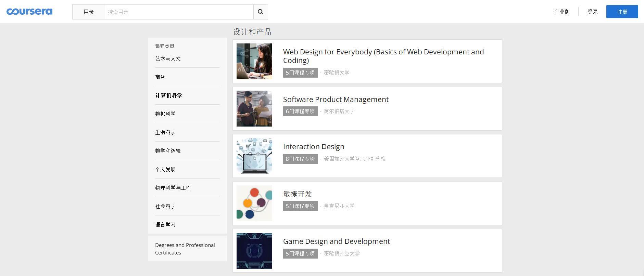Click the Game Design and Development thumbnail
The width and height of the screenshot is (644, 276).
pyautogui.click(x=254, y=251)
